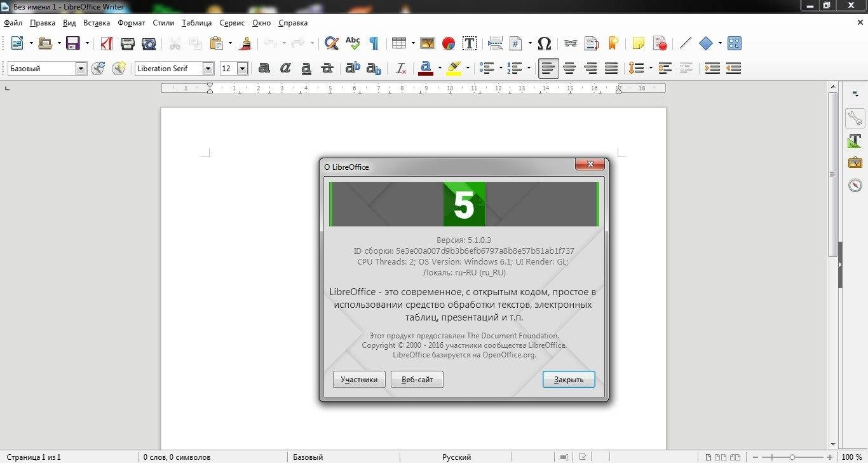Image resolution: width=868 pixels, height=463 pixels.
Task: Click the Print icon
Action: 128,43
